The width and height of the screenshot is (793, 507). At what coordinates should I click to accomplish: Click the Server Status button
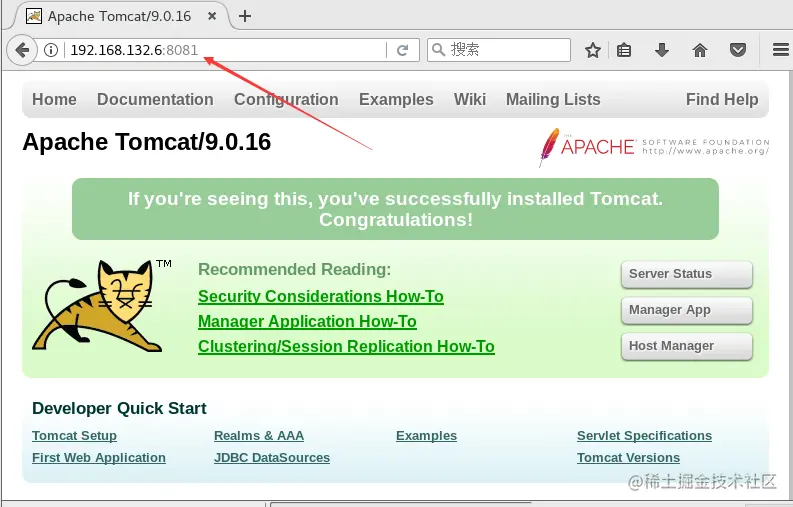[x=687, y=274]
